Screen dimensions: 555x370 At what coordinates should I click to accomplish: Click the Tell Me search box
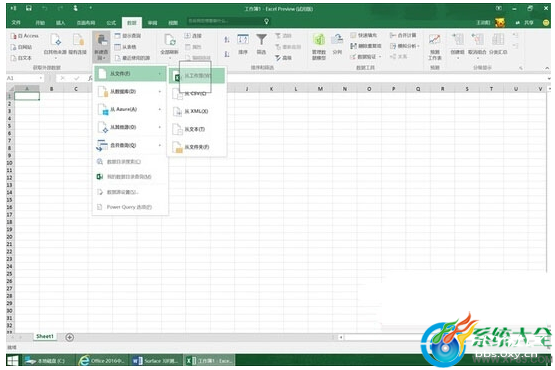(228, 21)
